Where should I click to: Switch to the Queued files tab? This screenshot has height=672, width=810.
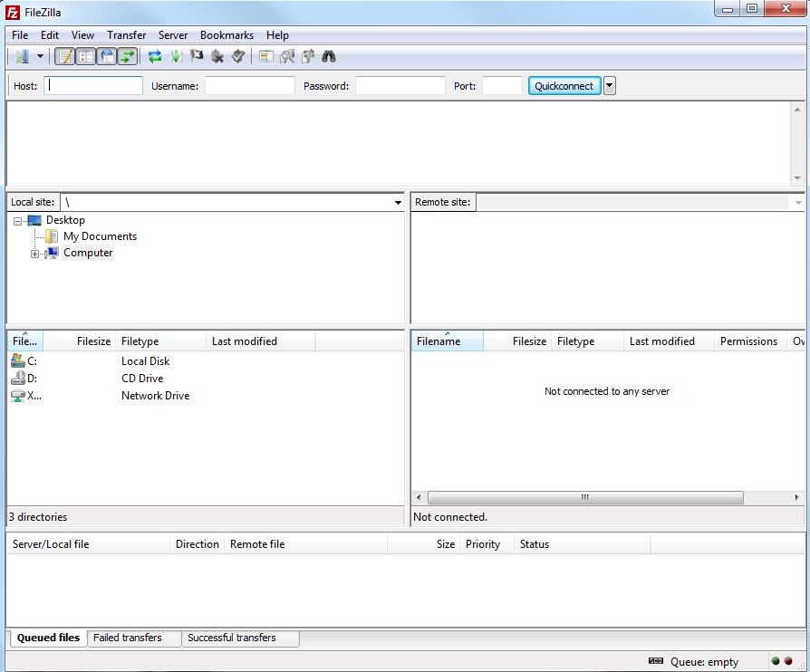point(48,638)
